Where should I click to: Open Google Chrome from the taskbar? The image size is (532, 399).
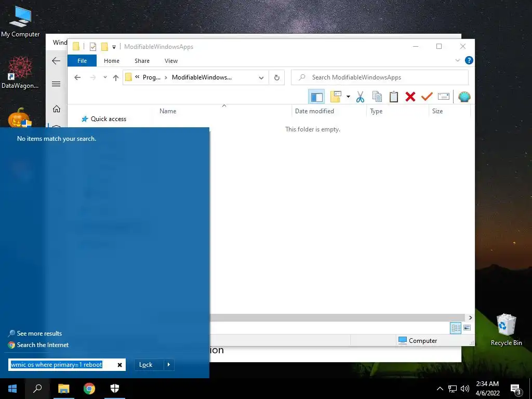(89, 389)
